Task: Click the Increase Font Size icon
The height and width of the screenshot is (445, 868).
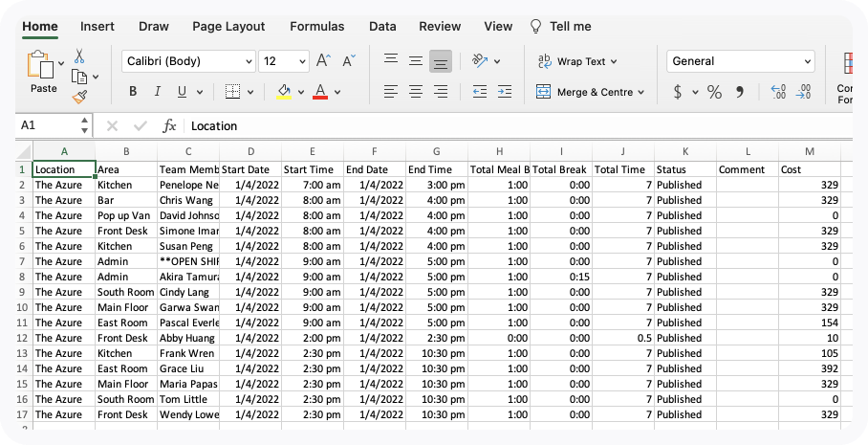Action: [x=323, y=61]
